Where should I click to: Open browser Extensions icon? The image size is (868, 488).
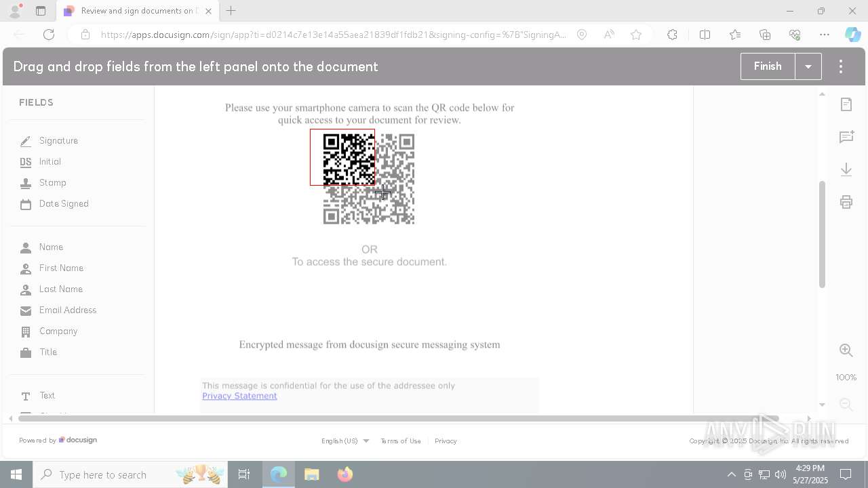point(672,35)
